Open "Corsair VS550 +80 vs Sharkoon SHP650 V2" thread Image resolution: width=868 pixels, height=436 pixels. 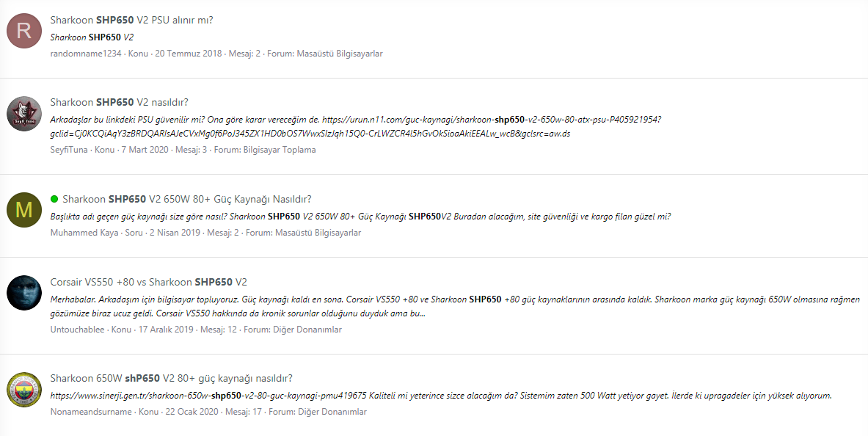tap(147, 281)
